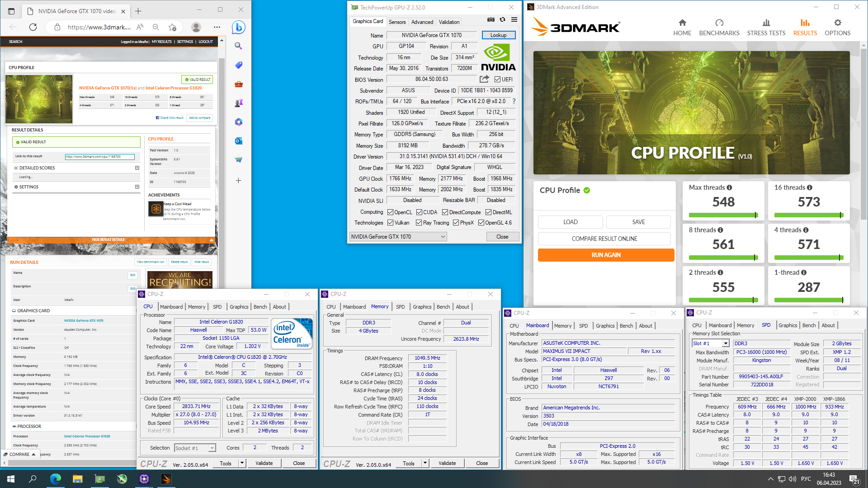868x488 pixels.
Task: Click the Read aloud icon in address bar
Action: click(140, 27)
